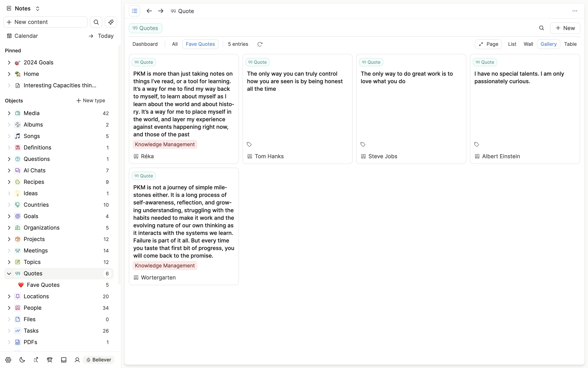The height and width of the screenshot is (368, 588).
Task: Open the Steve Jobs person link
Action: pos(379,156)
